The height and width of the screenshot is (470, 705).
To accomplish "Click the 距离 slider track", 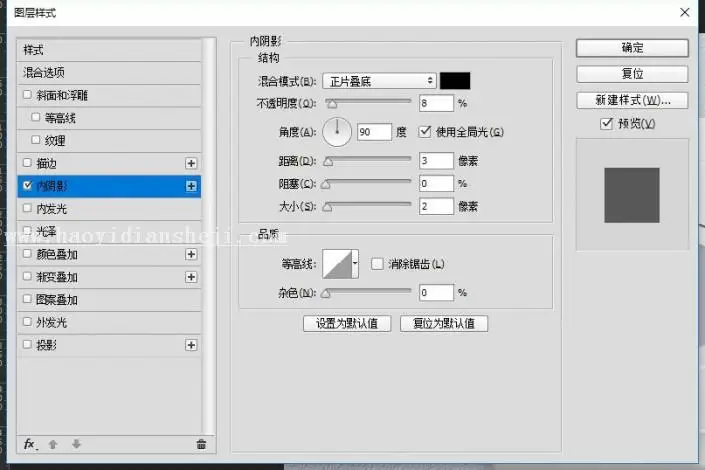I will 368,159.
